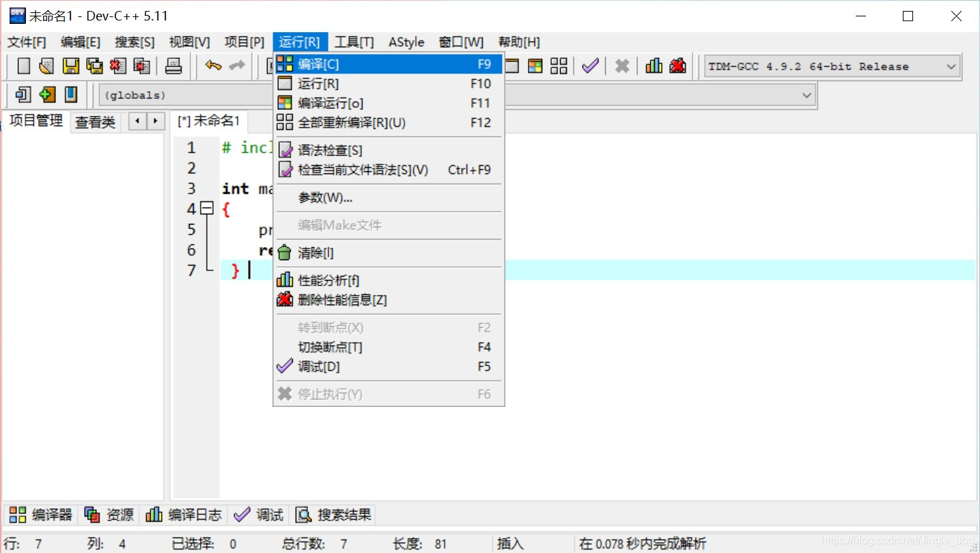Open the TDM-GCC 4.9.2 compiler dropdown
Screen dimensions: 980x553
click(x=832, y=66)
